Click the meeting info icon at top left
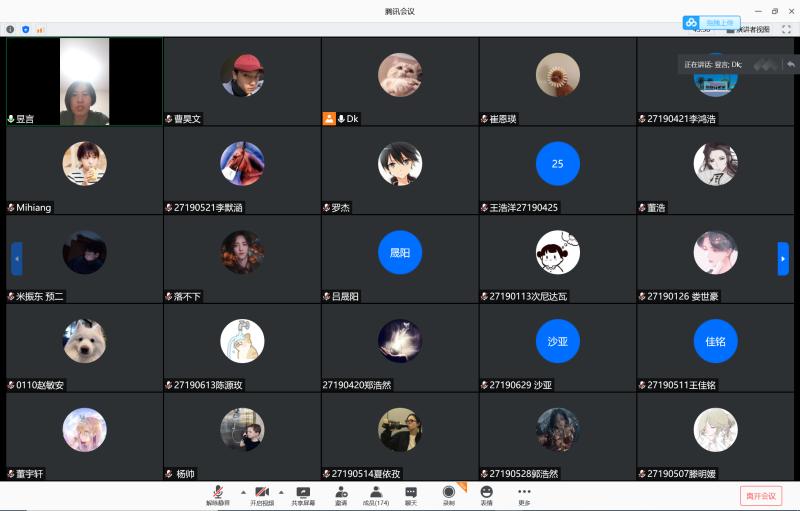Viewport: 800px width, 511px height. (10, 29)
